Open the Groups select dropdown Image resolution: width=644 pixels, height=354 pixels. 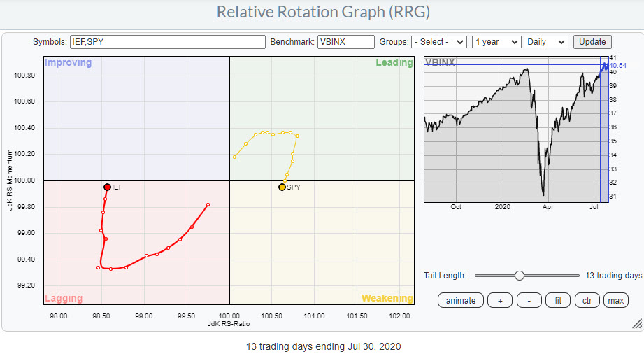coord(439,42)
